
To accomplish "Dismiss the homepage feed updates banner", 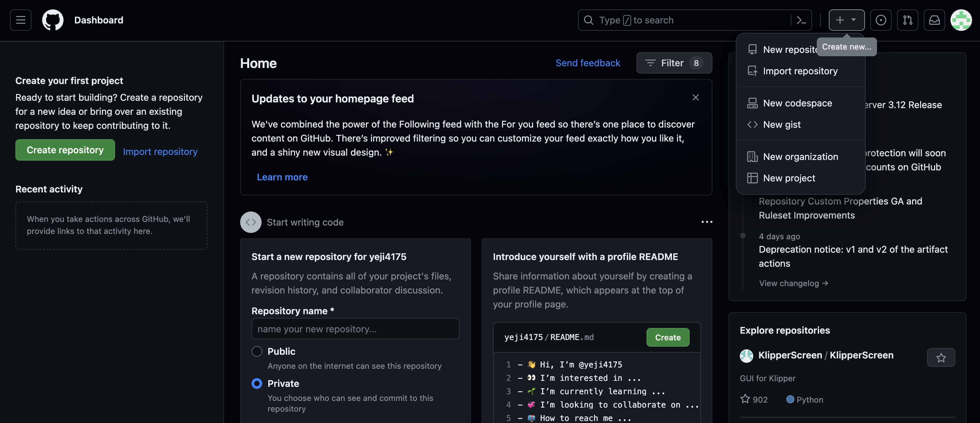I will click(x=695, y=97).
